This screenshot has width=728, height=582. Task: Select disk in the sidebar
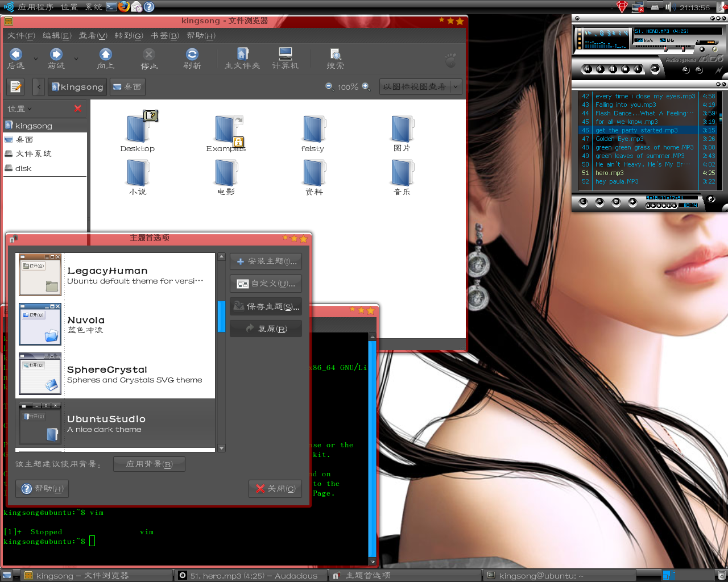coord(45,168)
